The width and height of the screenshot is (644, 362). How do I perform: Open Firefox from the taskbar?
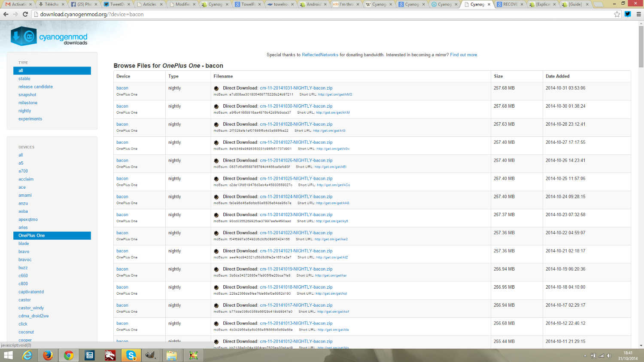[48, 355]
